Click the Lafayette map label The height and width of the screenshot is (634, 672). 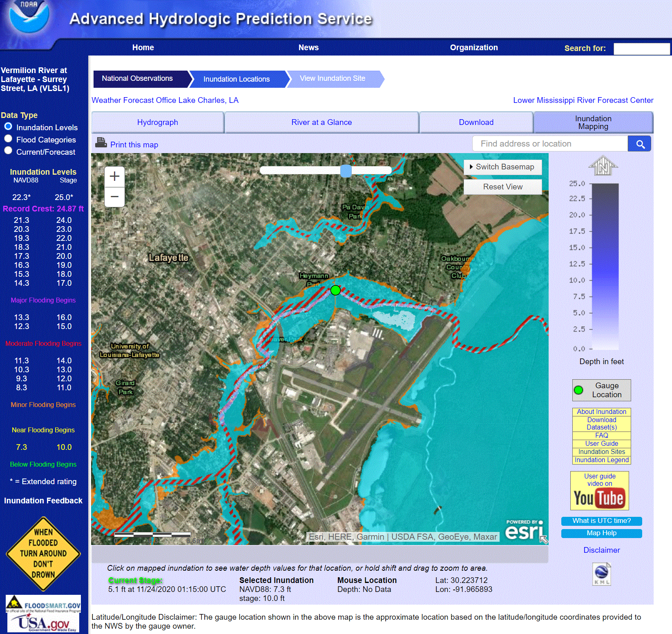[x=168, y=258]
